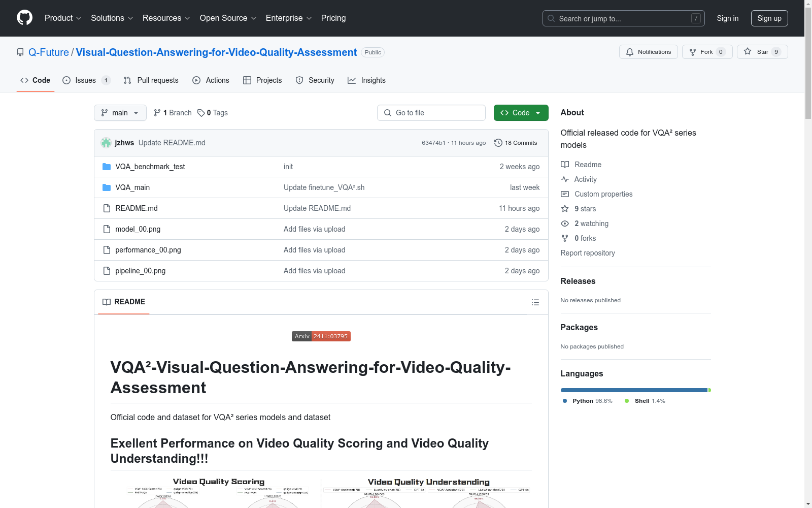Screen dimensions: 812x508
Task: Switch to the Pull requests tab
Action: [x=151, y=80]
